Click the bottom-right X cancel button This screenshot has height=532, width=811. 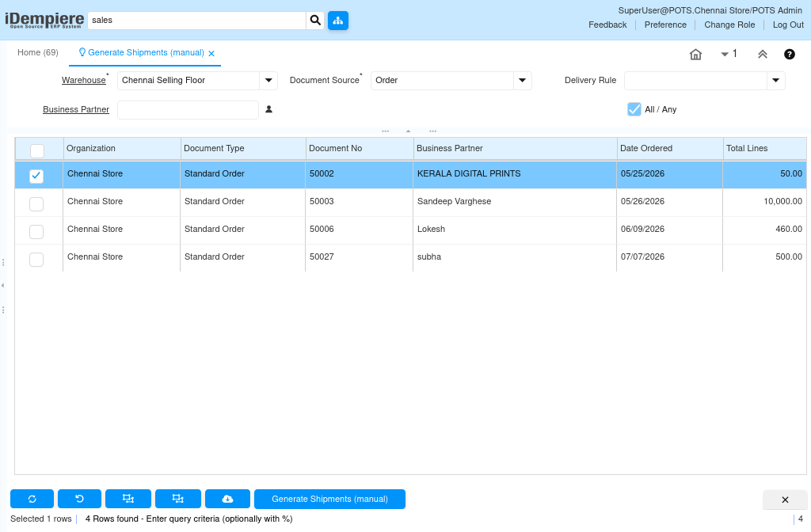point(785,500)
